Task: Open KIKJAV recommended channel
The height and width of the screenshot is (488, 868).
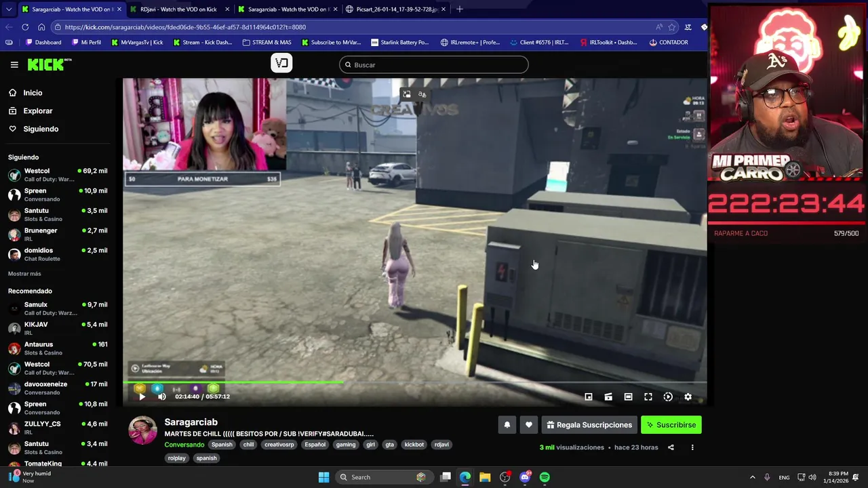Action: point(58,328)
